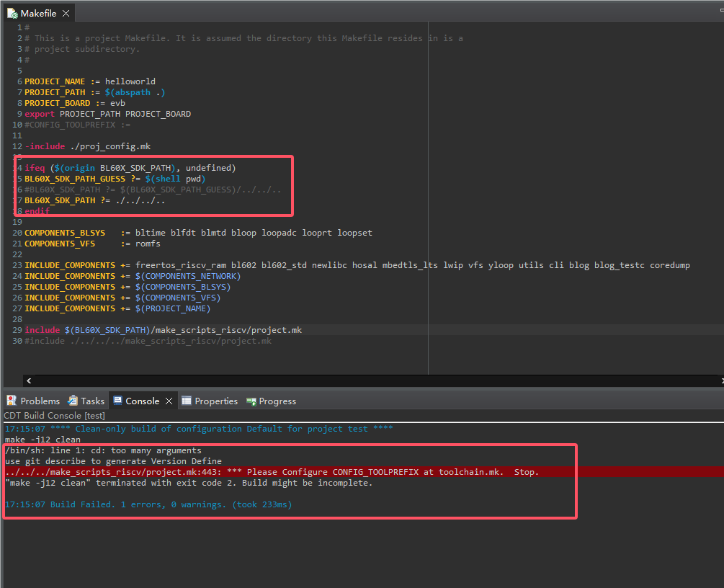
Task: Click the Console view monitor icon
Action: pyautogui.click(x=117, y=401)
